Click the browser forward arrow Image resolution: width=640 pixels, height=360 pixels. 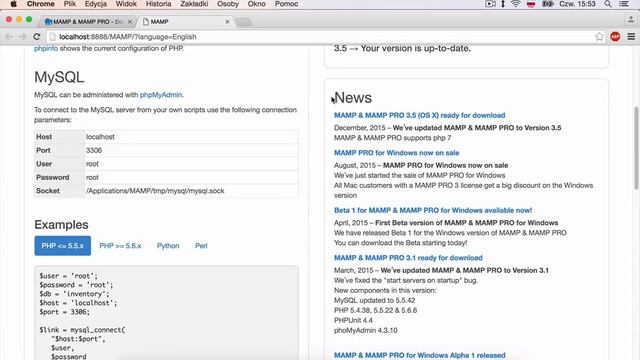point(22,37)
